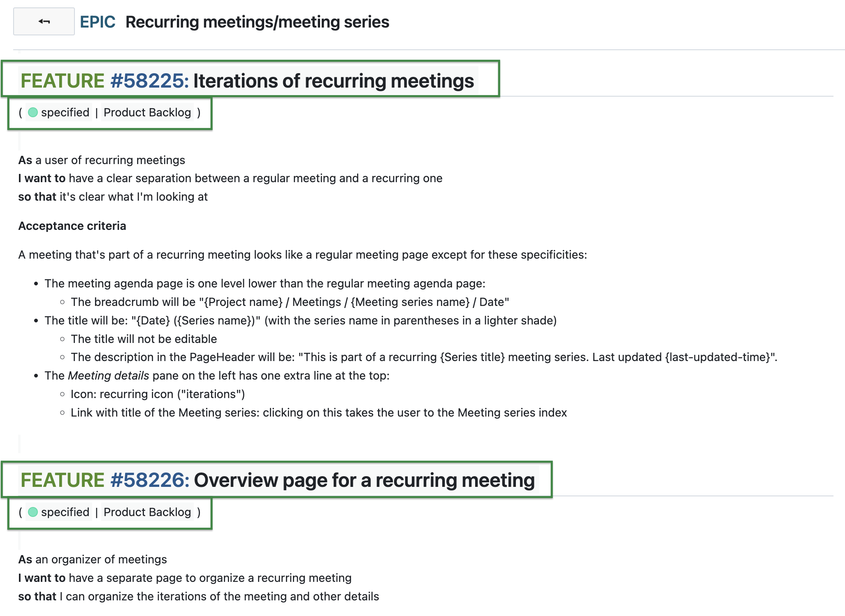Click the italic Meeting details text
845x616 pixels.
pyautogui.click(x=109, y=375)
